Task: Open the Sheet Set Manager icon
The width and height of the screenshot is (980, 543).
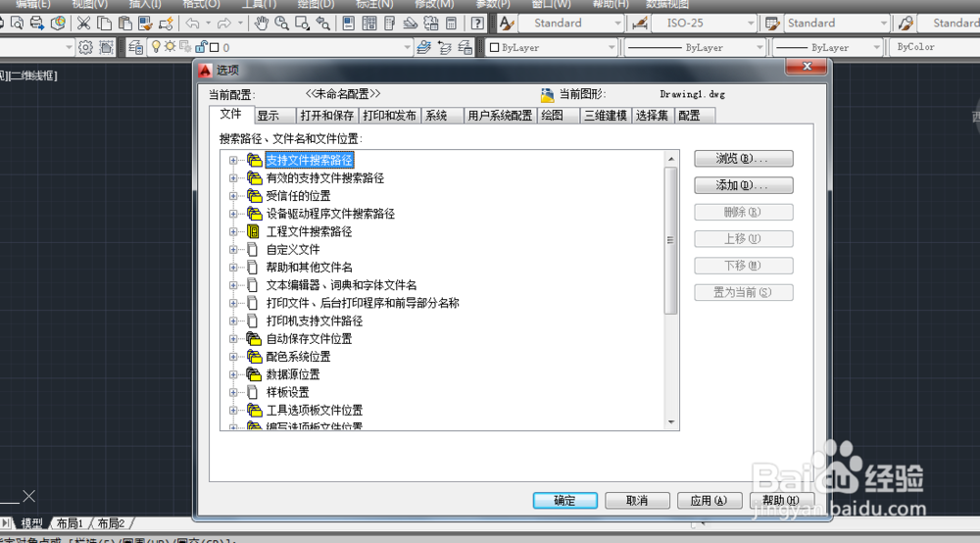Action: click(410, 24)
